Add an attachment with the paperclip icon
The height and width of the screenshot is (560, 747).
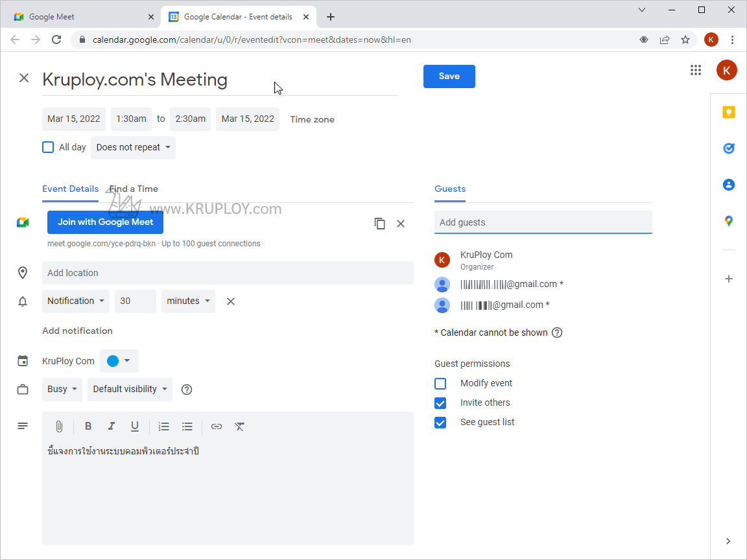point(59,426)
